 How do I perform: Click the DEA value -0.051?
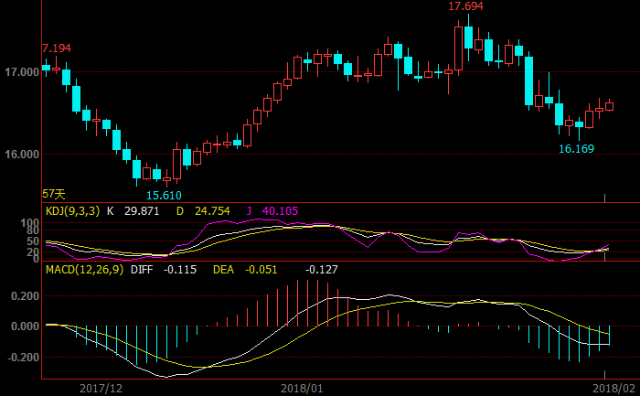[261, 269]
